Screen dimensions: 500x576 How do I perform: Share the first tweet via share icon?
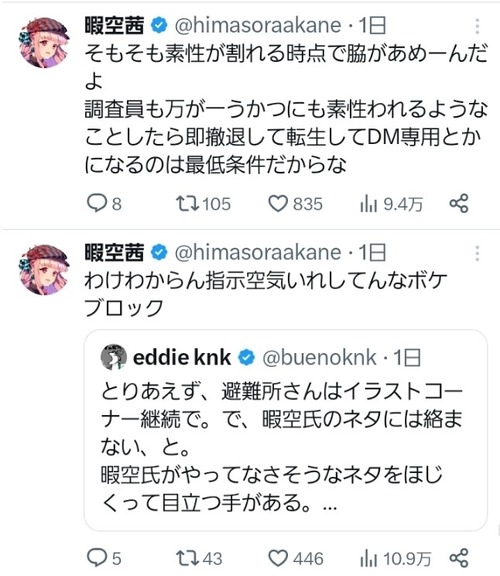[459, 203]
